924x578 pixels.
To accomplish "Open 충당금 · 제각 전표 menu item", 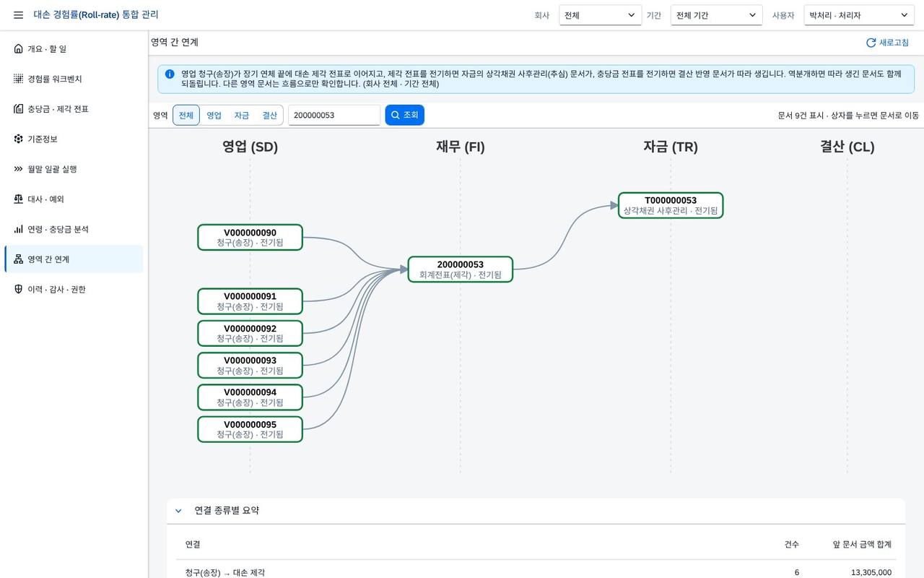I will pos(74,108).
